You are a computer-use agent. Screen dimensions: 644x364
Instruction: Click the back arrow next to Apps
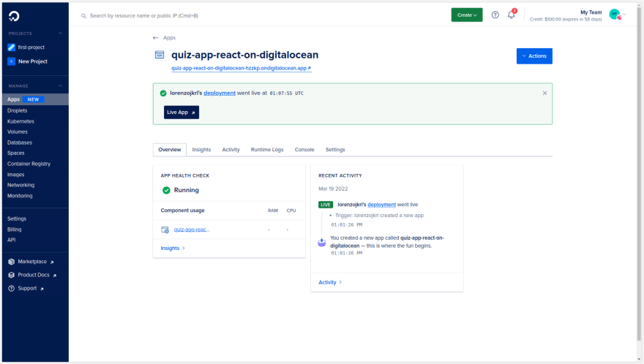tap(156, 38)
